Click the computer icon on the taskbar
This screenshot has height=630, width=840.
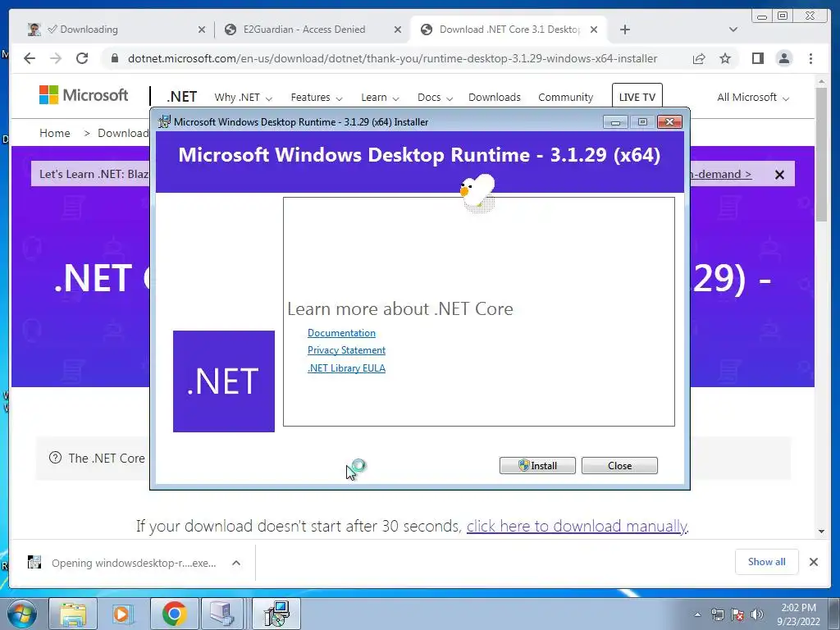[x=221, y=614]
